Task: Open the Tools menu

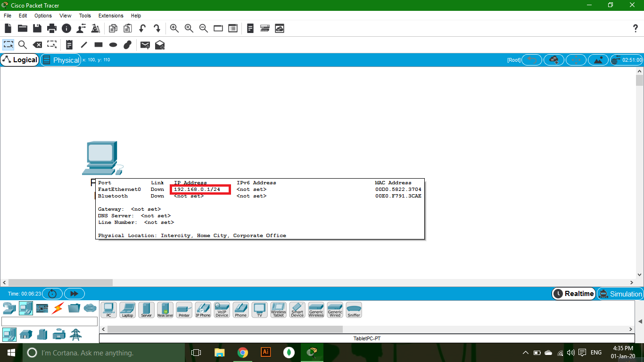Action: coord(85,16)
